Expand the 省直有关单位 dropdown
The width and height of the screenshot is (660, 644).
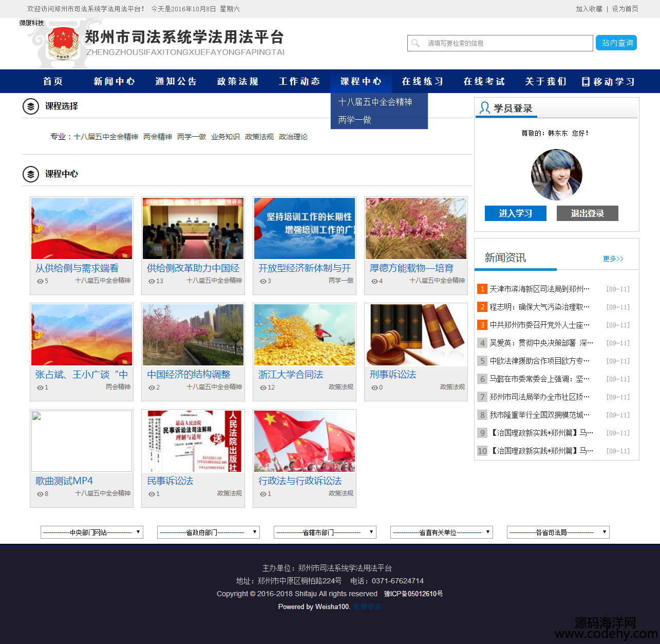tap(442, 532)
